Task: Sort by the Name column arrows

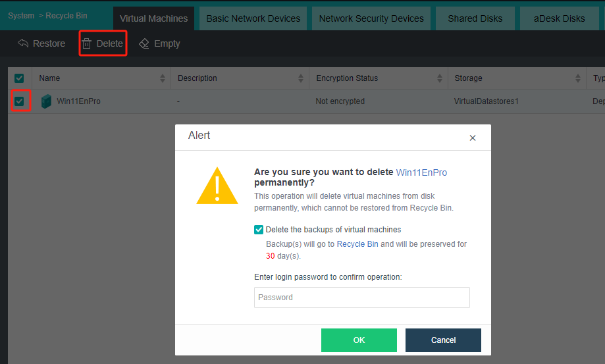Action: pyautogui.click(x=163, y=78)
